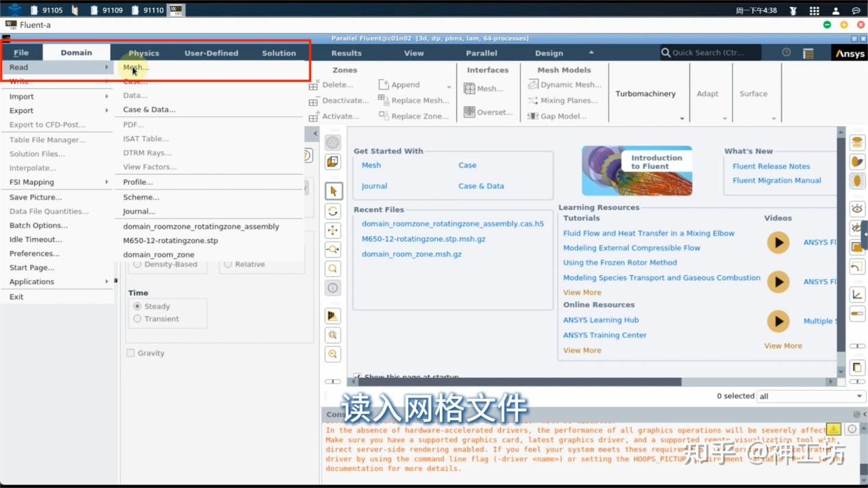Open Fluent Release Notes link
The height and width of the screenshot is (488, 868).
pos(771,166)
